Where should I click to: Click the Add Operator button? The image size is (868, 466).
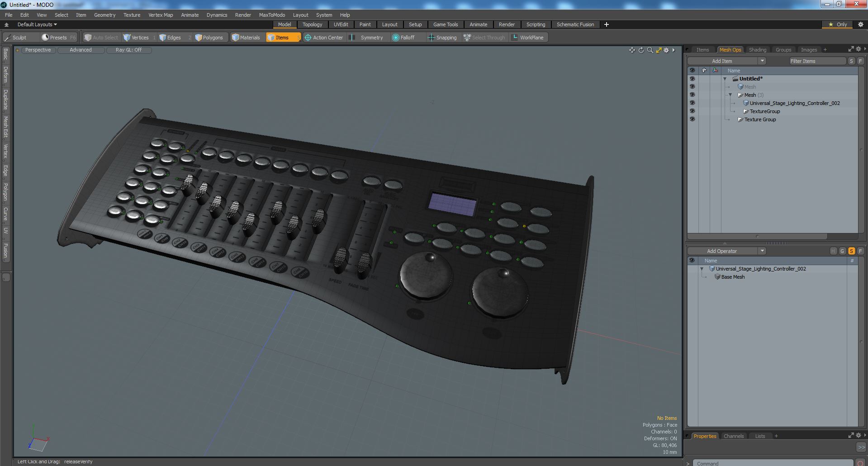pos(722,251)
